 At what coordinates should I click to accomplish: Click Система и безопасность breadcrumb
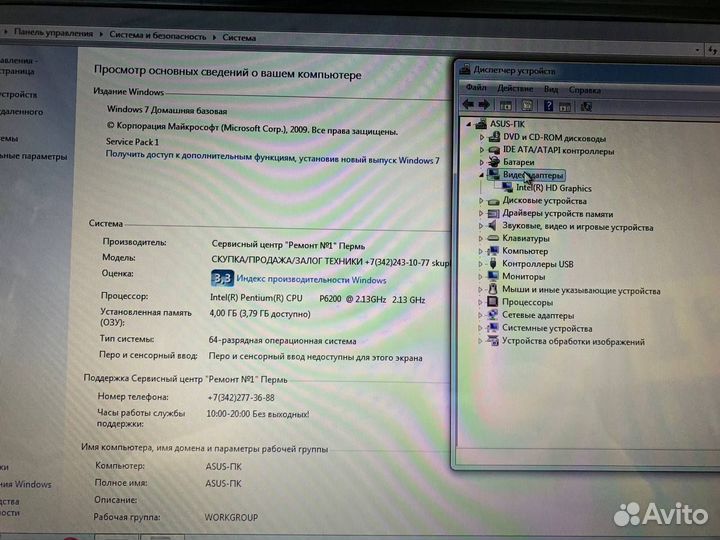tap(158, 35)
